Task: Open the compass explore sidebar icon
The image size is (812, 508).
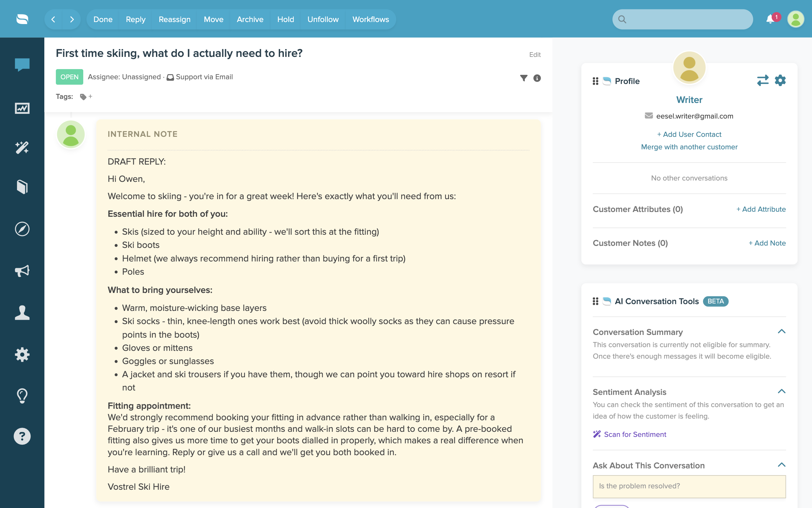Action: point(22,229)
